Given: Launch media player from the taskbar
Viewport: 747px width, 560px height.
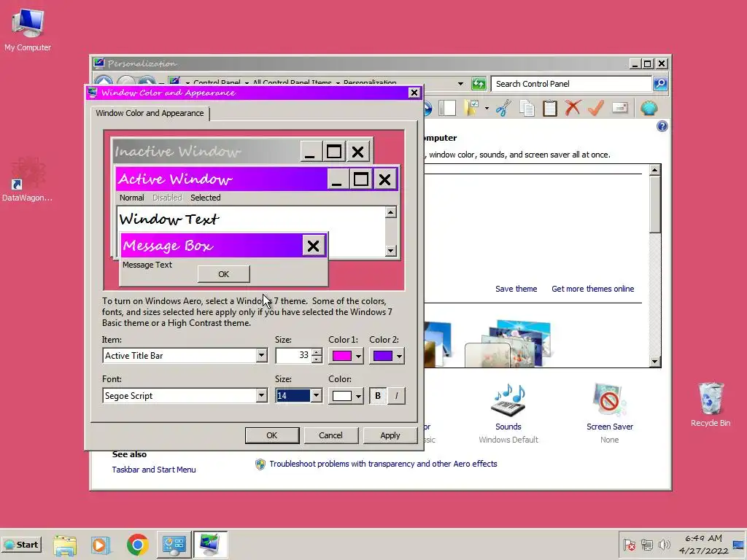Looking at the screenshot, I should click(101, 545).
